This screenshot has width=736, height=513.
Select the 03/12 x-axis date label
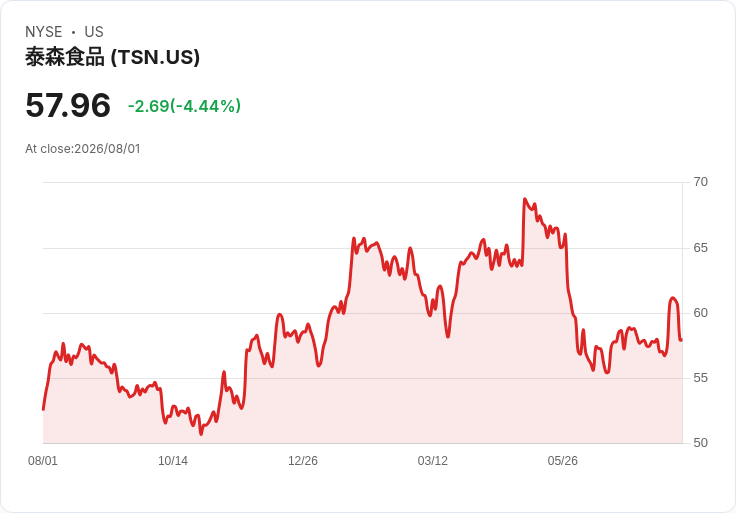tap(433, 461)
